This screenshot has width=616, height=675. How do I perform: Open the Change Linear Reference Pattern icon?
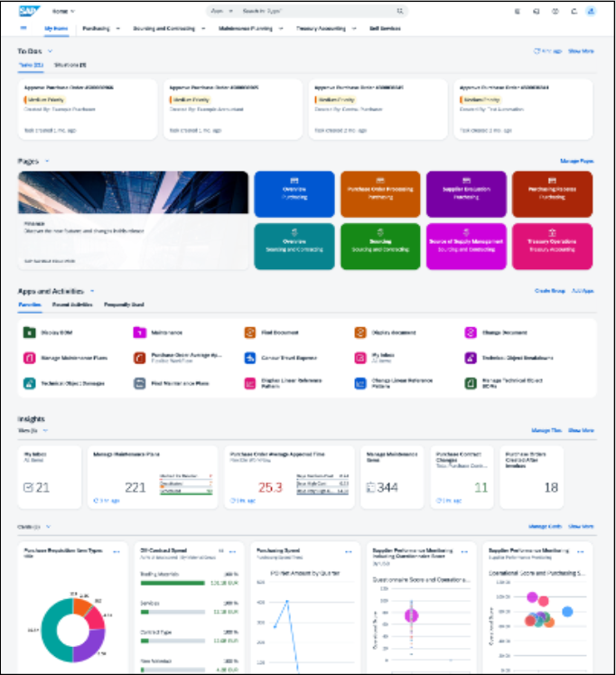[x=360, y=383]
